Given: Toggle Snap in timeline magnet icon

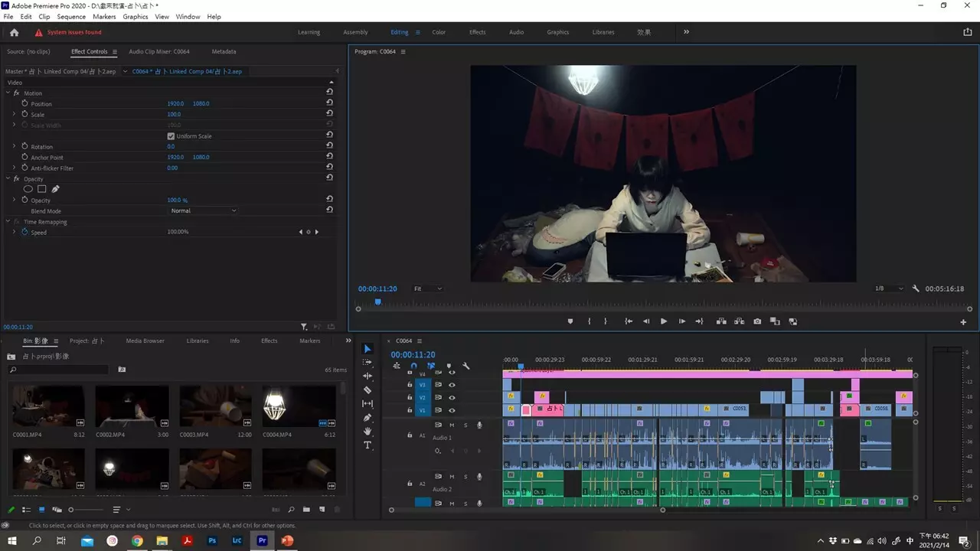Looking at the screenshot, I should 413,367.
